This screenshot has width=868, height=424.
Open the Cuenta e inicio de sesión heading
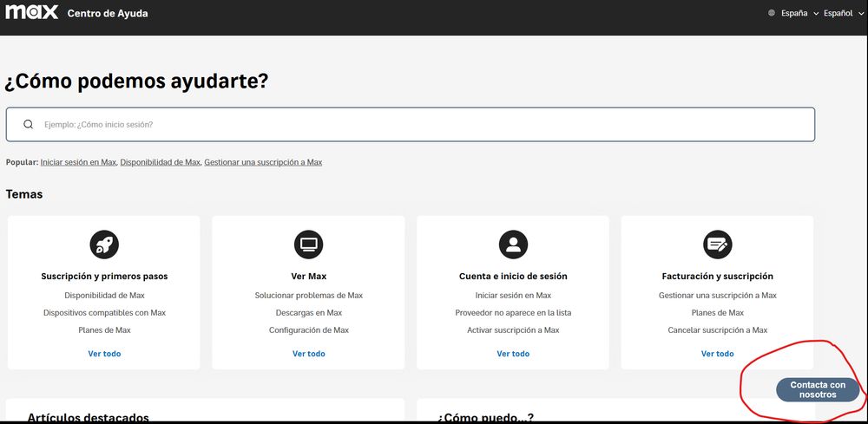[513, 276]
